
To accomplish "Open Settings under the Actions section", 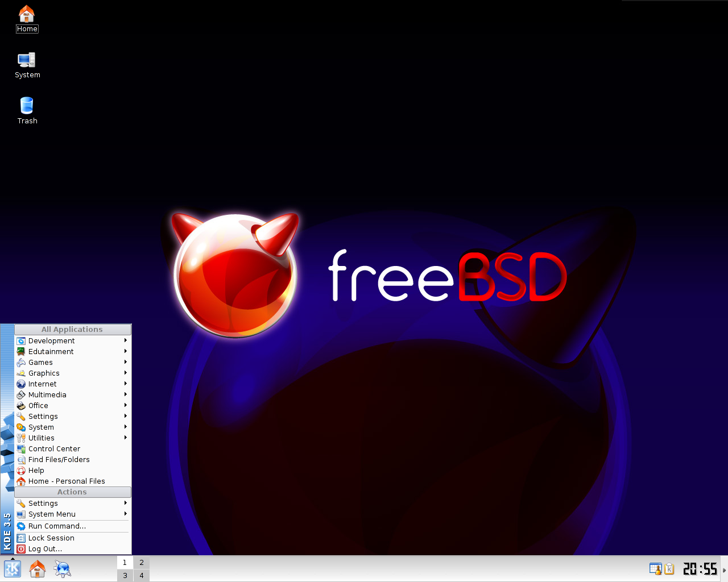I will pos(73,504).
